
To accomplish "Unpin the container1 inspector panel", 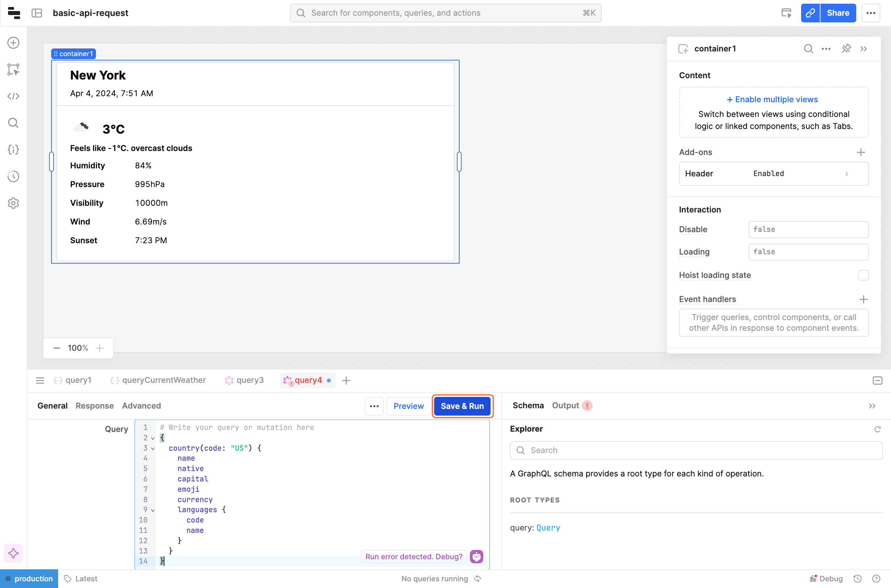I will [x=846, y=49].
